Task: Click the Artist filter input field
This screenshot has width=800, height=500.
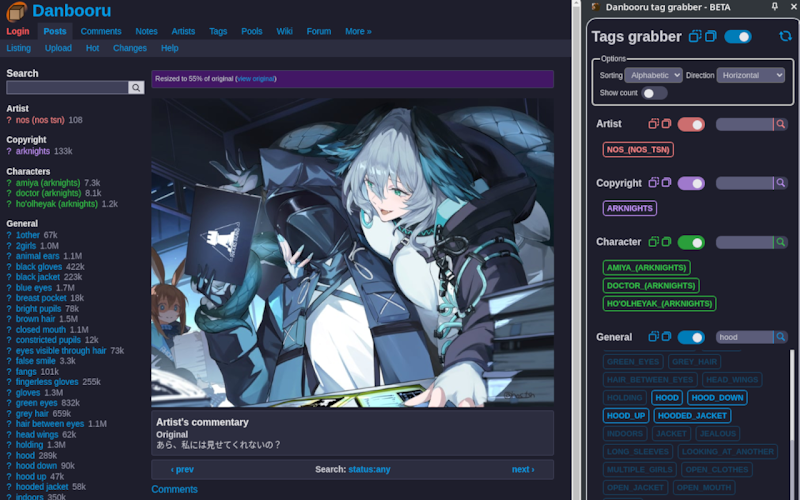Action: [744, 124]
